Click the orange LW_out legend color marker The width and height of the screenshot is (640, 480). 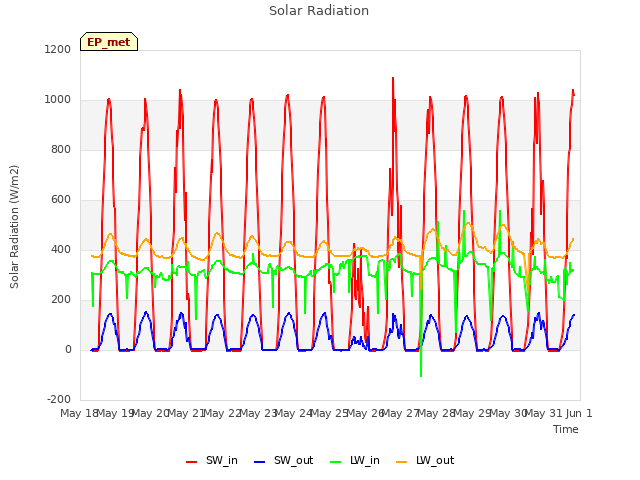point(402,462)
